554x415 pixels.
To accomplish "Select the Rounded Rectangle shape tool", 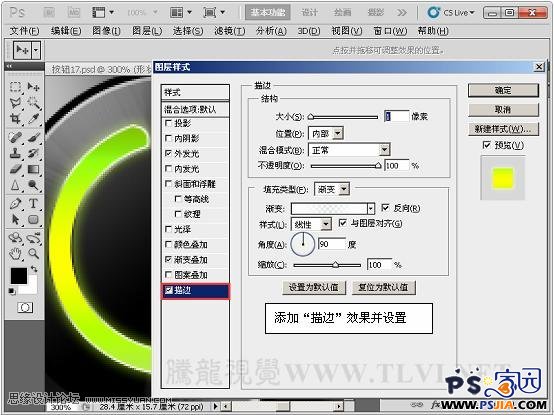I will pos(34,220).
